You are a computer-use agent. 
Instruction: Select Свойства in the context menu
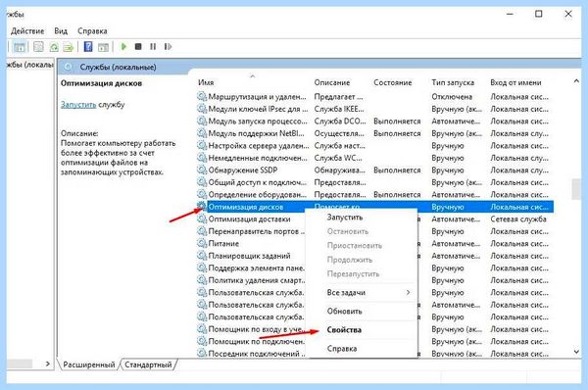point(344,330)
